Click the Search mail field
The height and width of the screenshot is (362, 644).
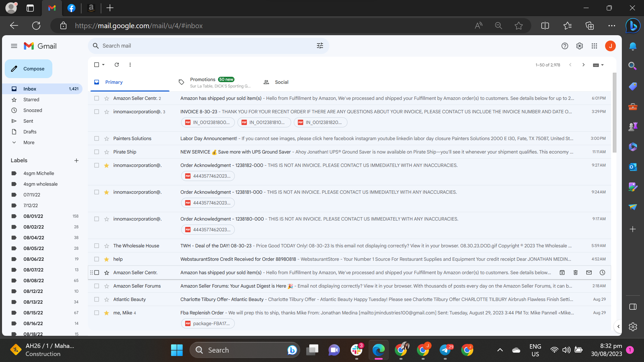(x=209, y=46)
